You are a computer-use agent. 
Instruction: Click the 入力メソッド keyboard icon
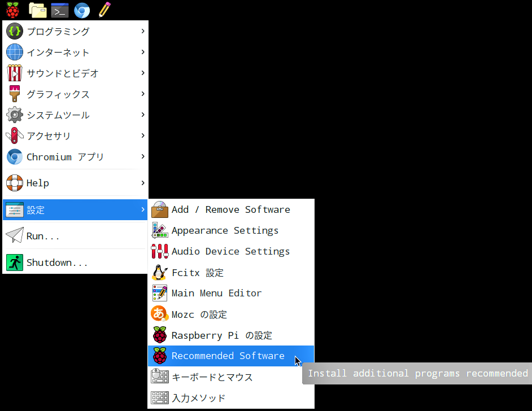click(160, 398)
